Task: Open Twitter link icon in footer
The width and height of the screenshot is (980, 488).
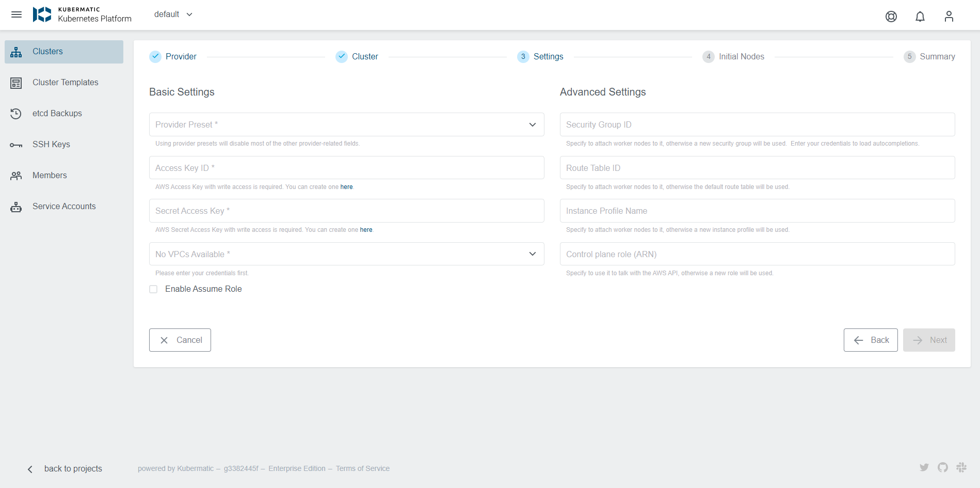Action: click(x=924, y=467)
